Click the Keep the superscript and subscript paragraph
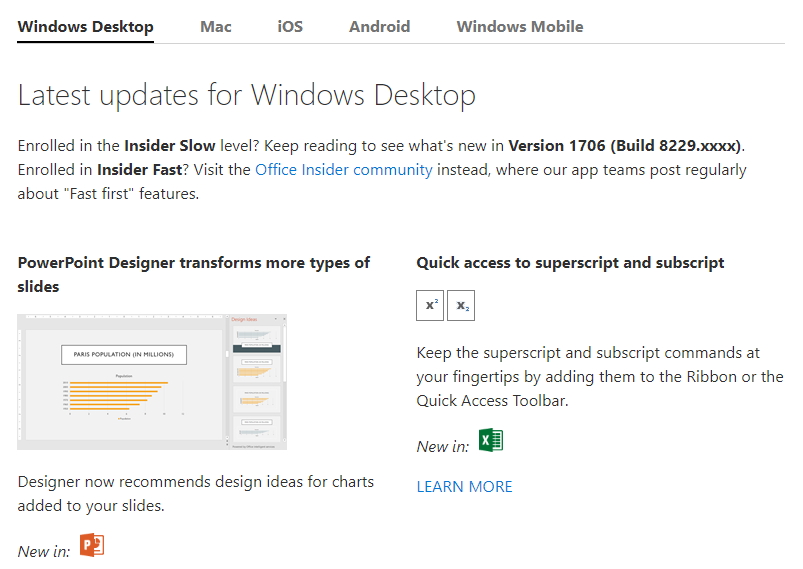803x569 pixels. 600,377
